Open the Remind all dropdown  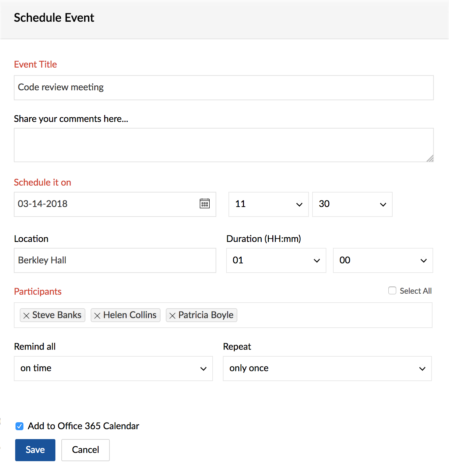[113, 369]
